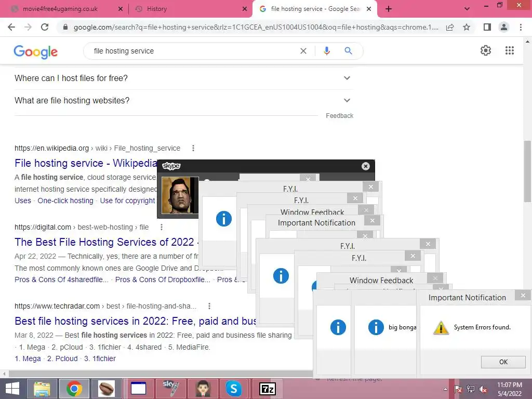The width and height of the screenshot is (532, 399).
Task: Open the coffee bean app in taskbar
Action: pos(107,389)
